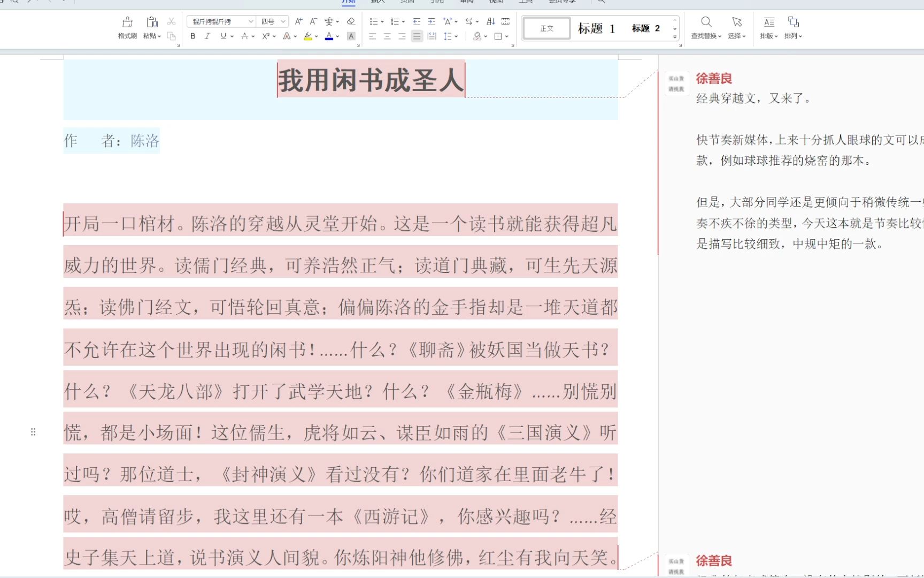The width and height of the screenshot is (924, 578).
Task: Click the paragraph drag handle
Action: [33, 432]
